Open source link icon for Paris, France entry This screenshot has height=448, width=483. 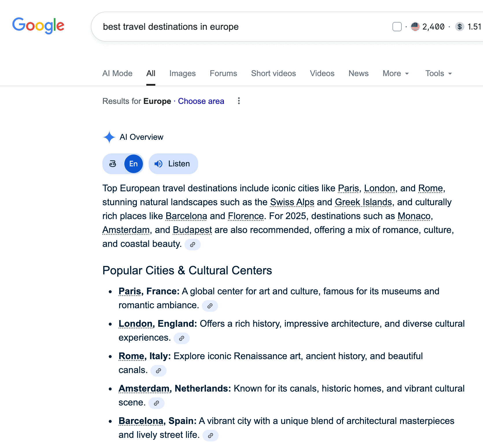point(210,306)
